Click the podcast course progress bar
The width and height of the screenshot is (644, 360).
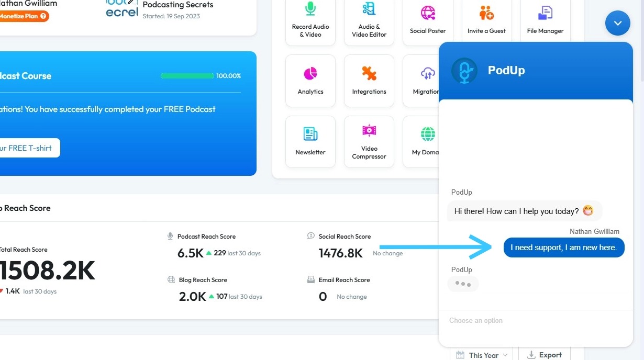tap(187, 76)
